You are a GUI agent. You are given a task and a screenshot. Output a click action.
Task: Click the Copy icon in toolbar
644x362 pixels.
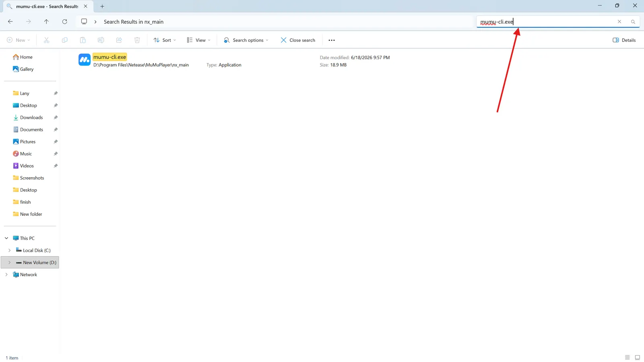(64, 40)
